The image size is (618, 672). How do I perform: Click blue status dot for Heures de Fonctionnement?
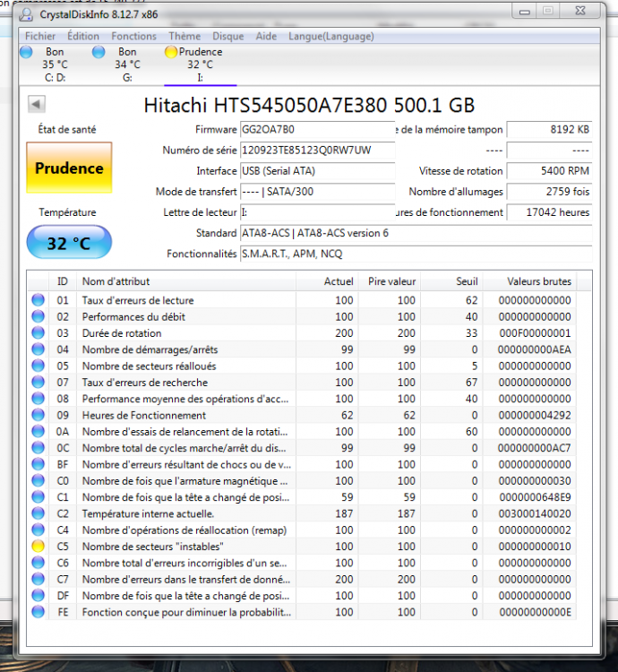tap(38, 416)
